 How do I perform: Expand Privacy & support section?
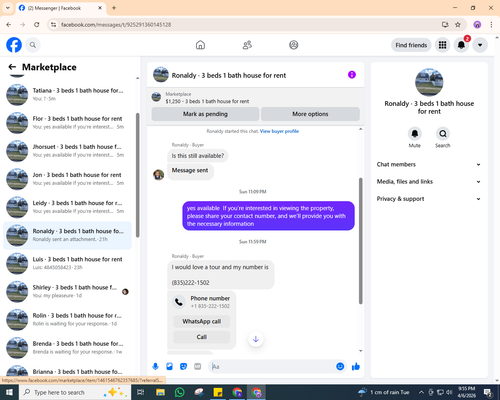tap(429, 199)
